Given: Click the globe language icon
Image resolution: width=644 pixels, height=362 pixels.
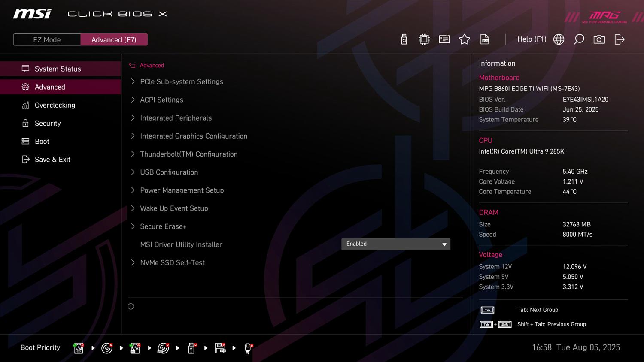Looking at the screenshot, I should coord(559,39).
